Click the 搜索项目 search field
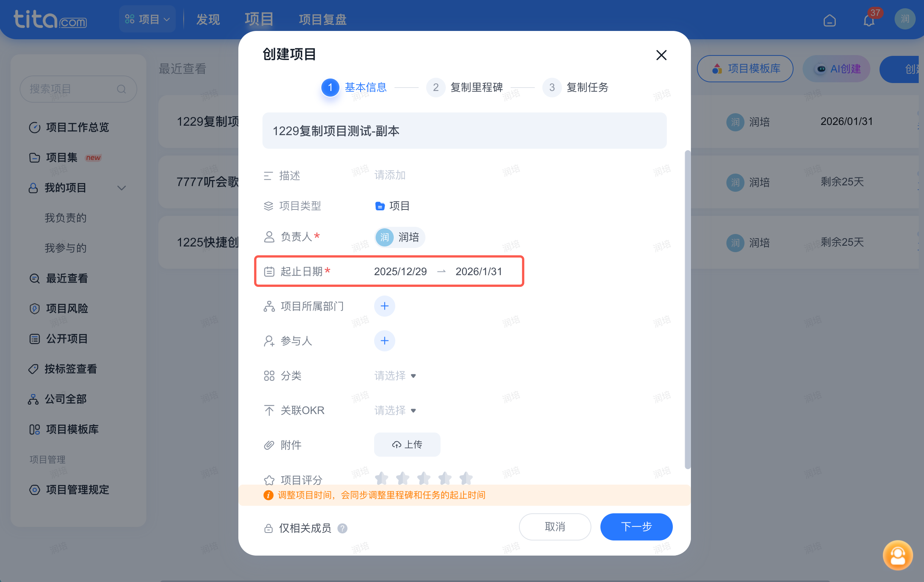This screenshot has height=582, width=924. (x=78, y=89)
